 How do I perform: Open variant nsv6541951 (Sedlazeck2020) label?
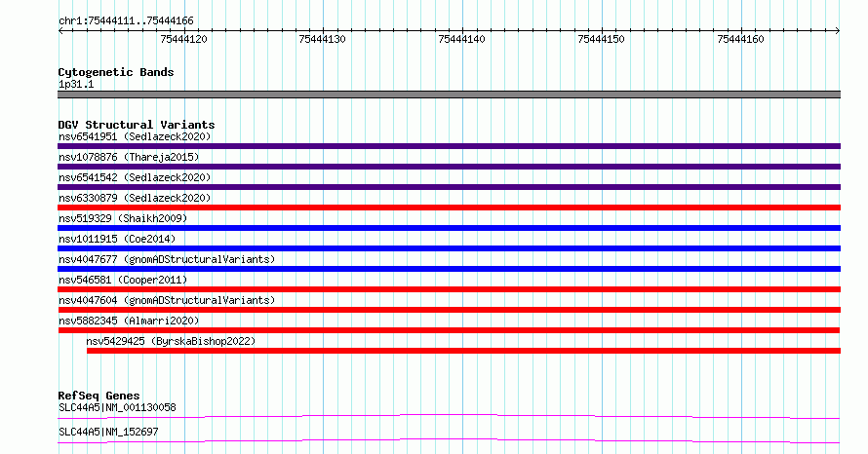coord(135,136)
